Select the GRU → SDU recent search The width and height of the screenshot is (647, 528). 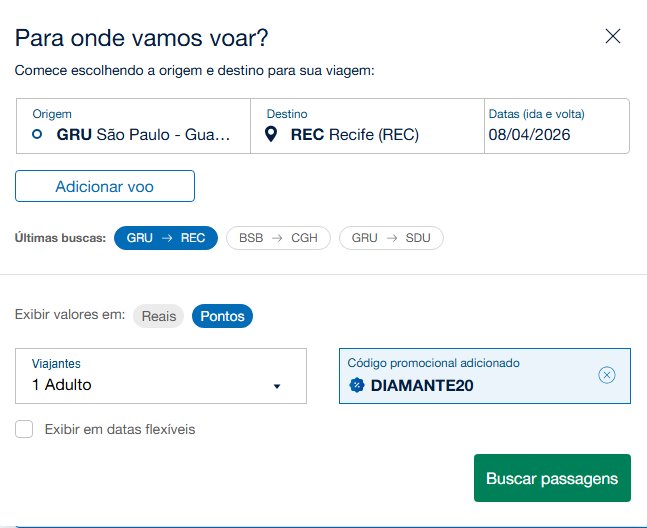tap(391, 238)
